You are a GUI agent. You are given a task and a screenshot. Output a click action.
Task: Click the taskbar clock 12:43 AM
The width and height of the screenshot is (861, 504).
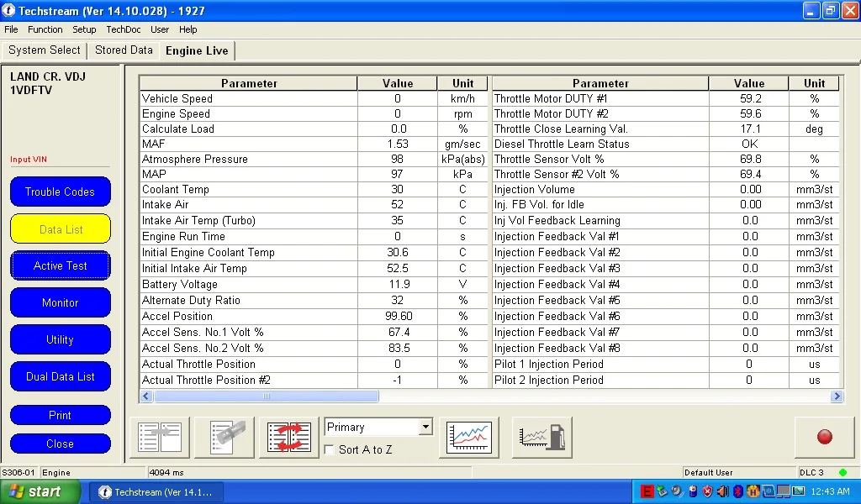(x=830, y=491)
